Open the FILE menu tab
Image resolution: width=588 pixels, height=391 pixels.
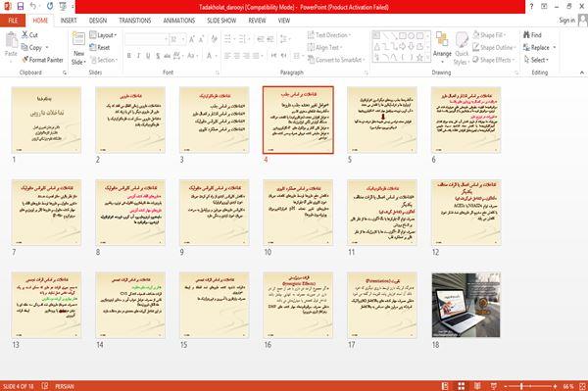point(13,21)
